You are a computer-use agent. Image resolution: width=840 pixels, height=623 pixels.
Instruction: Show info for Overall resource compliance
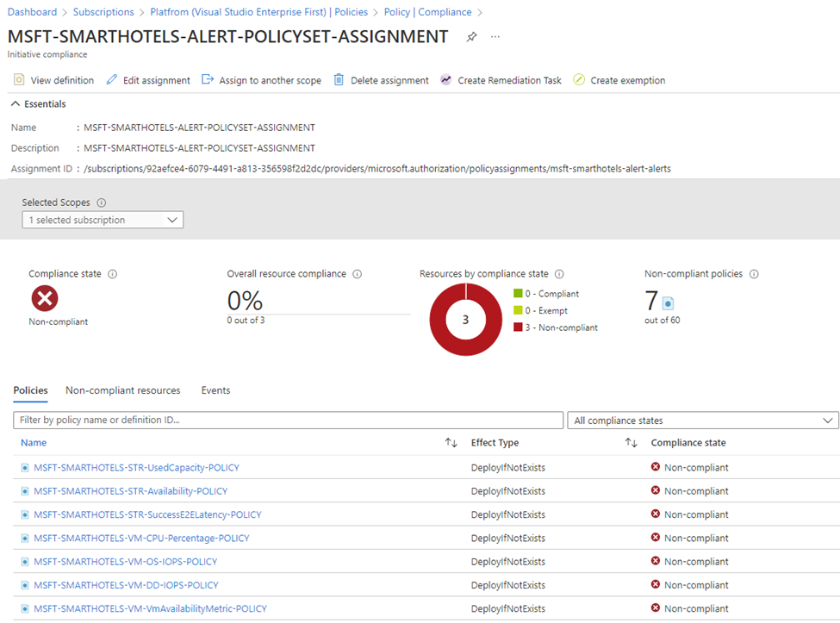coord(358,274)
